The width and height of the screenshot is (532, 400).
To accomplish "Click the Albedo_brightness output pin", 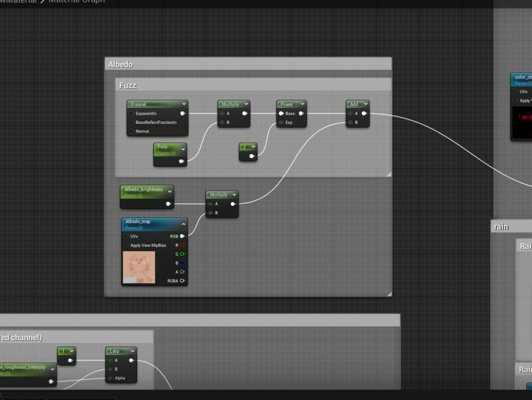I will (168, 204).
